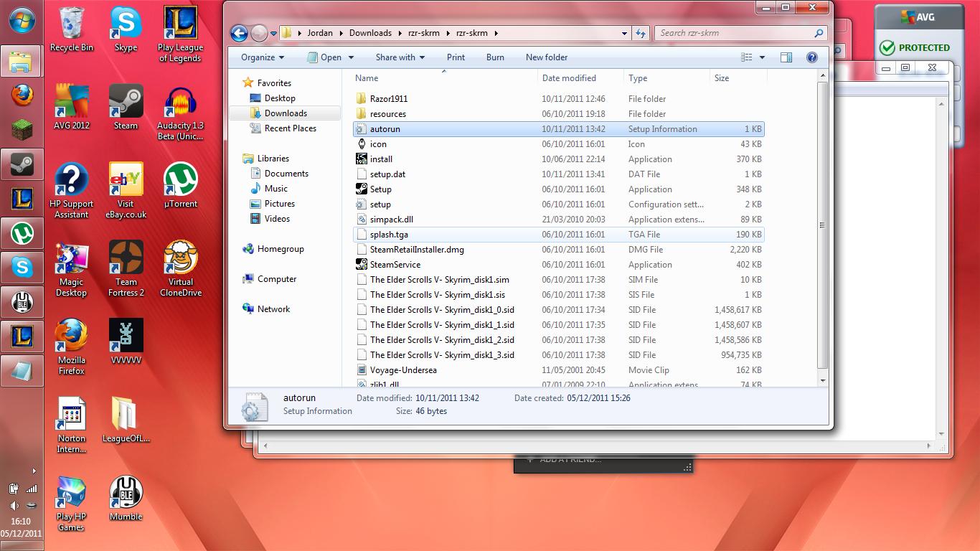Select the SteamService application file

click(559, 265)
